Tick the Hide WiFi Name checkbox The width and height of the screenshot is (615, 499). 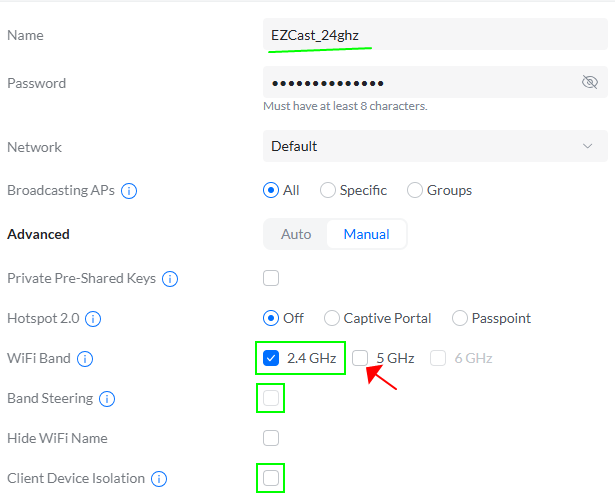click(x=271, y=438)
